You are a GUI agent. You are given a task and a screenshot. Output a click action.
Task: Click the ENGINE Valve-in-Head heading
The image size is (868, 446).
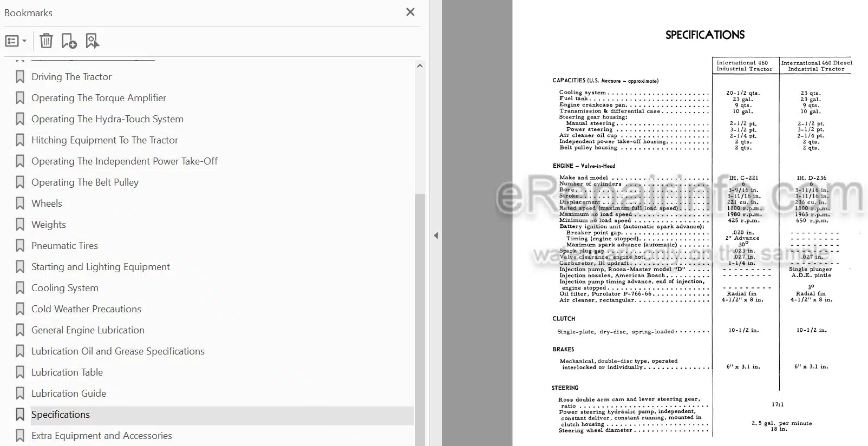tap(584, 166)
